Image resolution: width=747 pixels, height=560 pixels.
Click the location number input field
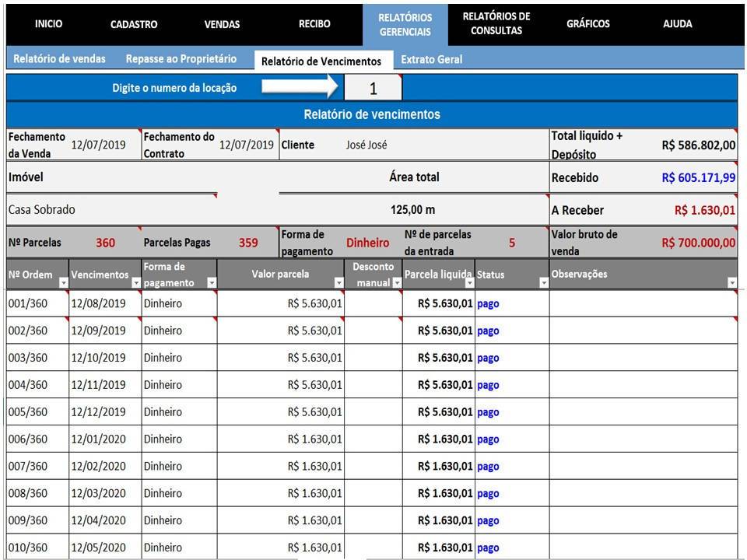(x=373, y=88)
